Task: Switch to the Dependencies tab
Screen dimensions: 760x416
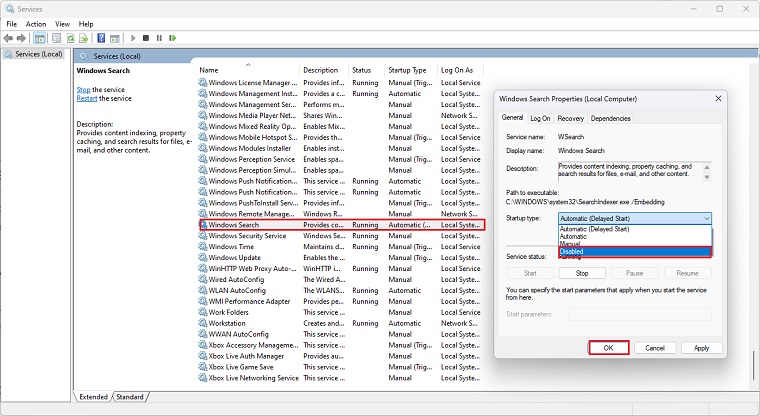Action: pos(610,118)
